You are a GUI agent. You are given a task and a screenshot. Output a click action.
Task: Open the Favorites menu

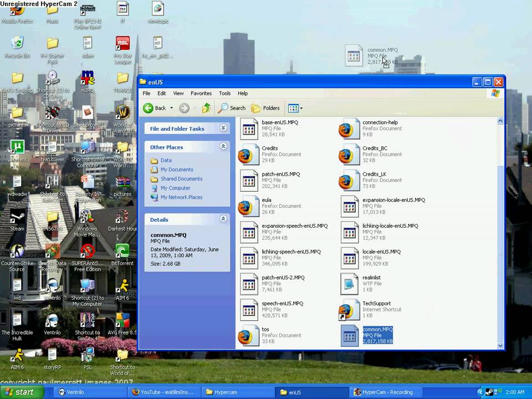pos(201,93)
